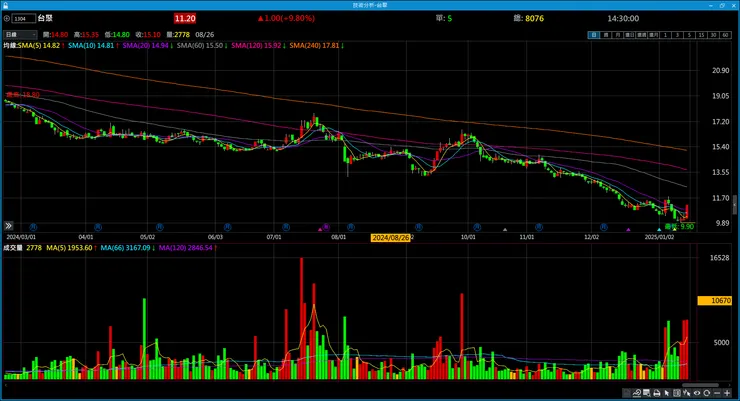The height and width of the screenshot is (401, 740).
Task: Click the circular refresh icon
Action: 706,393
